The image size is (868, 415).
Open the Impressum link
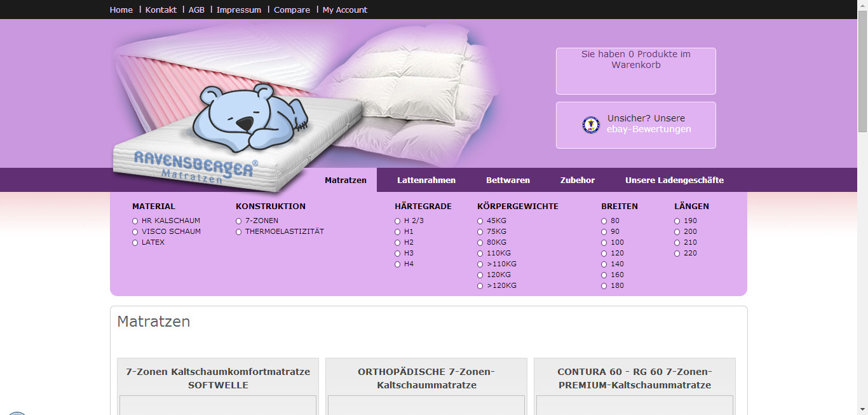click(239, 10)
